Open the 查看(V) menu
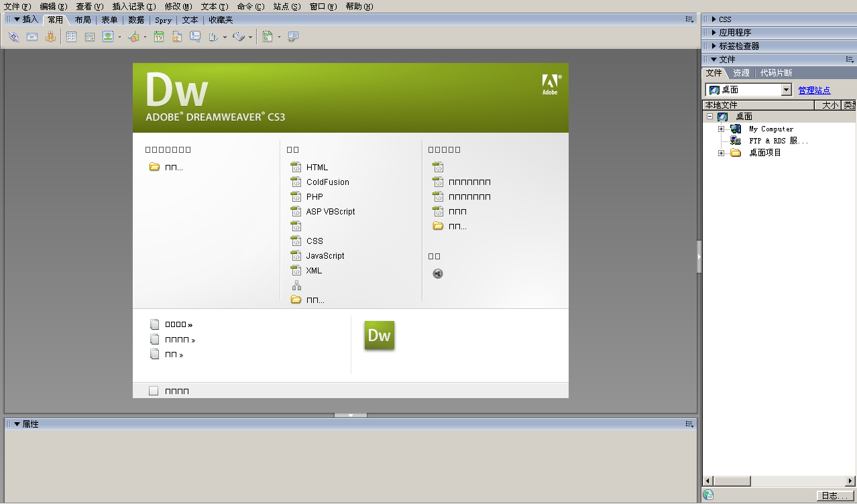This screenshot has height=504, width=857. pyautogui.click(x=90, y=6)
